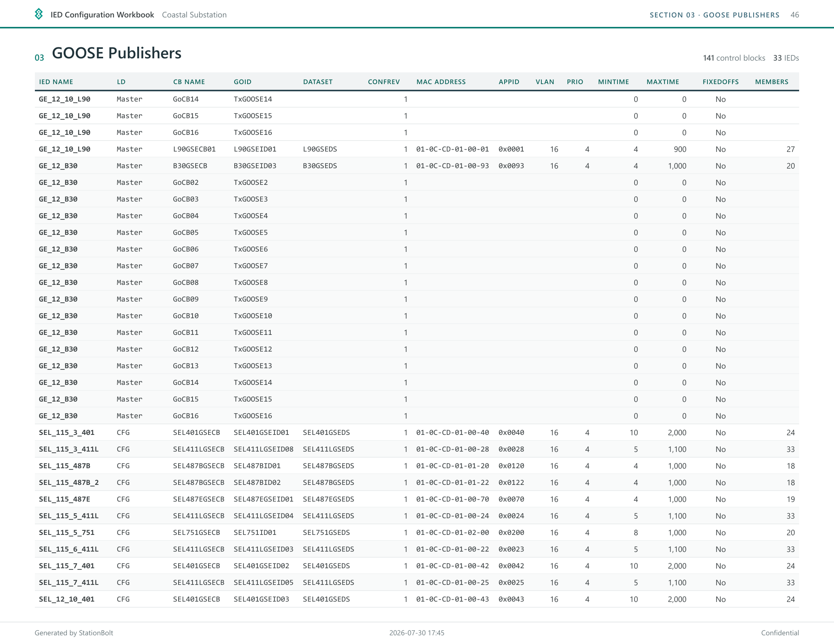This screenshot has width=834, height=644.
Task: Select GOID SEL487BID02
Action: click(257, 483)
